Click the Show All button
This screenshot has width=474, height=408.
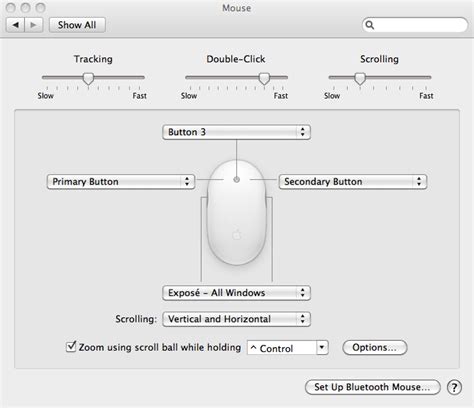[x=77, y=25]
